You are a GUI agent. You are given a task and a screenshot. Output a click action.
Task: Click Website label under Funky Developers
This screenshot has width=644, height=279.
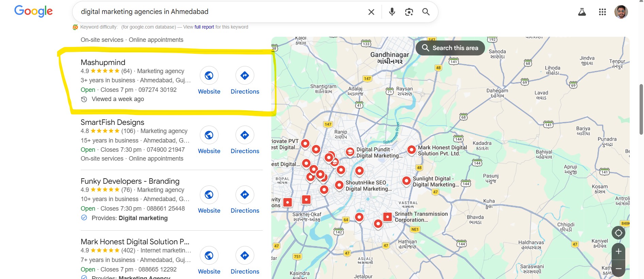209,211
